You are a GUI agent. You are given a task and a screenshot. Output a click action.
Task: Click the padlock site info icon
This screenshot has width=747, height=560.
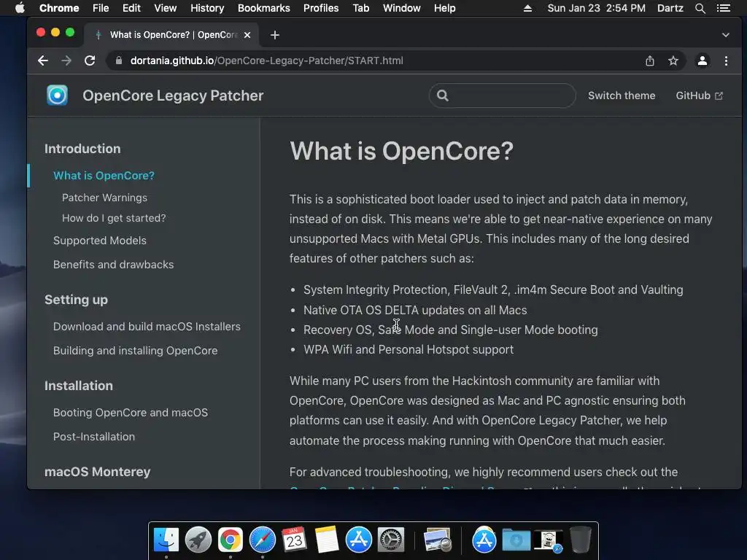coord(119,61)
